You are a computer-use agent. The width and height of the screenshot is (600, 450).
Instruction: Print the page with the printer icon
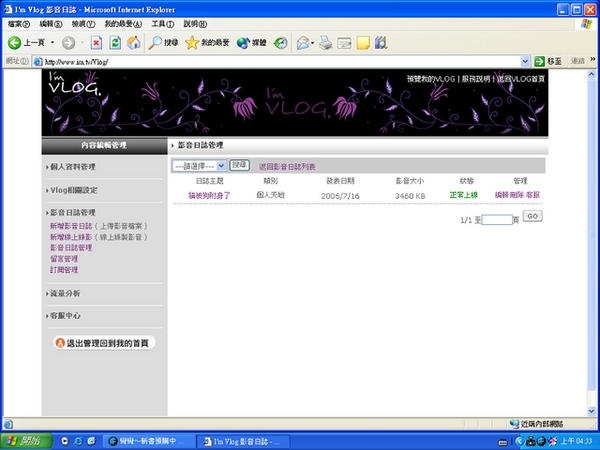[326, 42]
